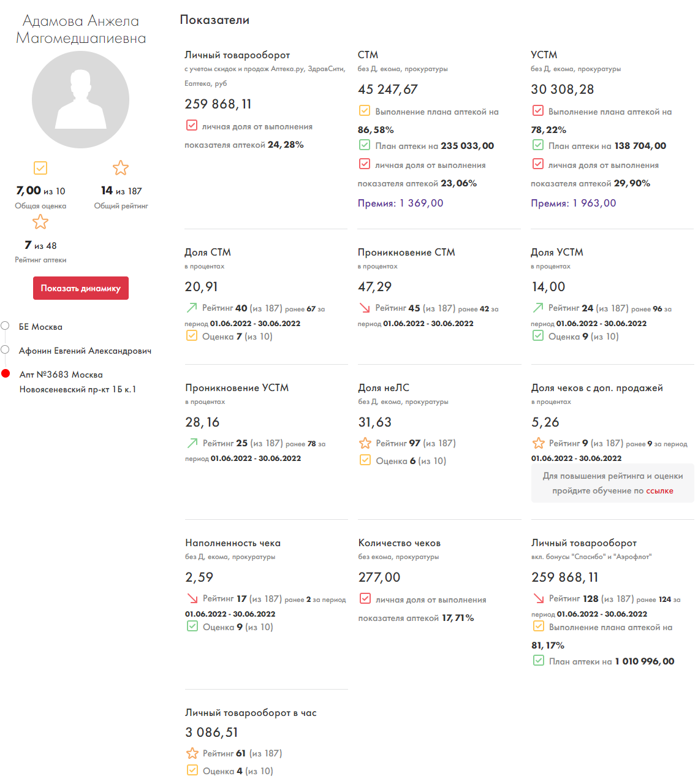Click green up arrow in Доля СТМ

tap(192, 308)
